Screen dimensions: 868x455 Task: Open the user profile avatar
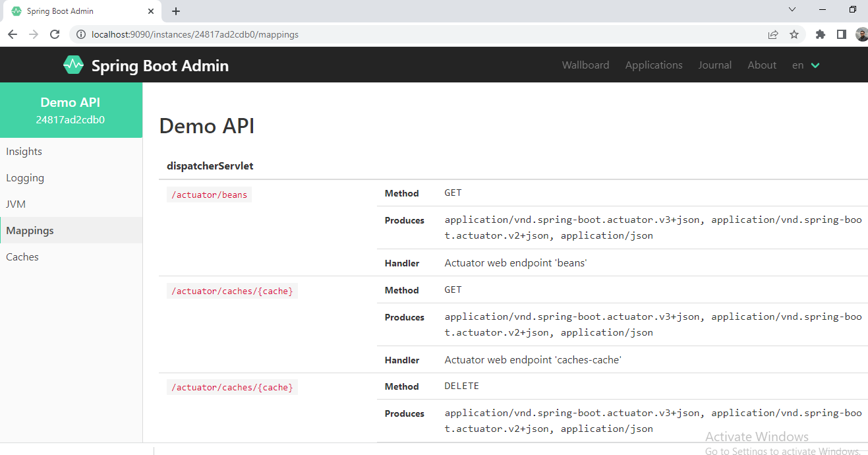coord(861,34)
